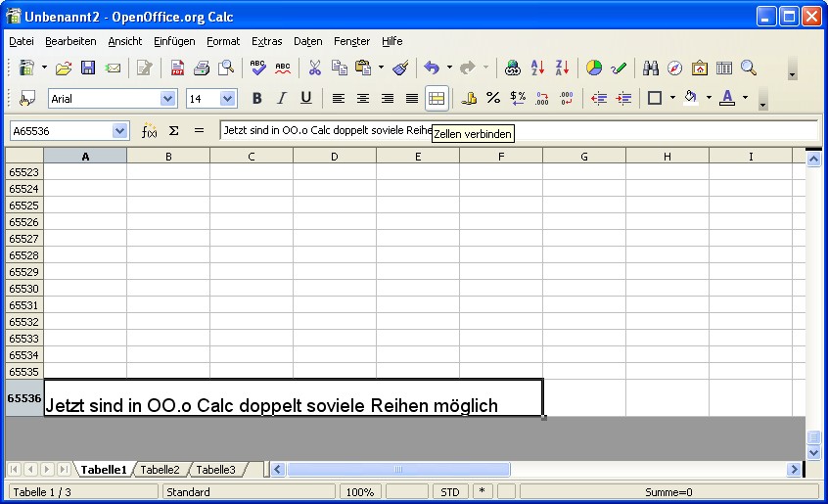Activate Format Paintbrush tool
The height and width of the screenshot is (504, 828).
401,69
